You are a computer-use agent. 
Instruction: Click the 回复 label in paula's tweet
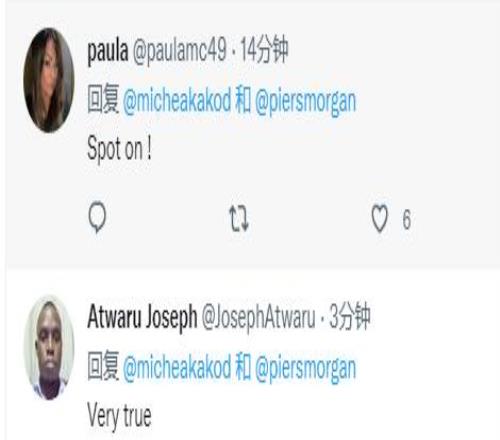pos(103,99)
